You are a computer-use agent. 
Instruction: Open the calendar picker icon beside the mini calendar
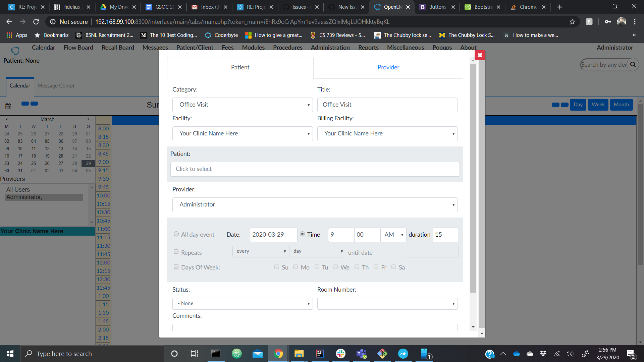pos(8,106)
